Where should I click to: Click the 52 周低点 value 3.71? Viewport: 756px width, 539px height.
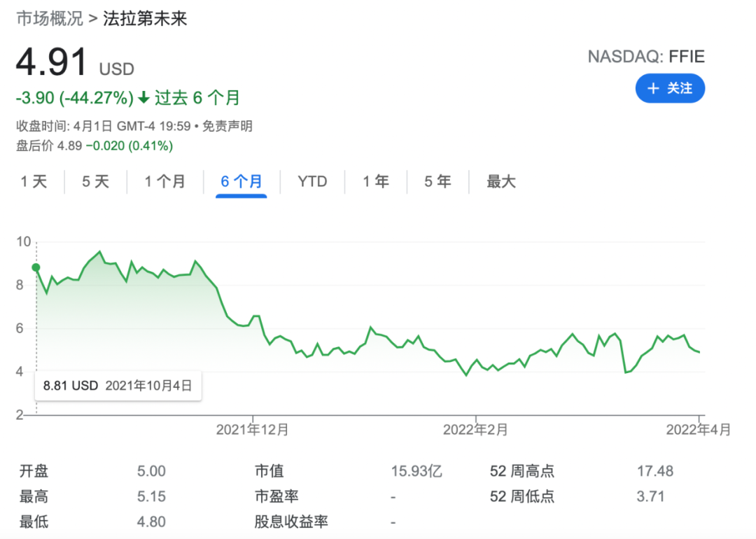(x=651, y=496)
